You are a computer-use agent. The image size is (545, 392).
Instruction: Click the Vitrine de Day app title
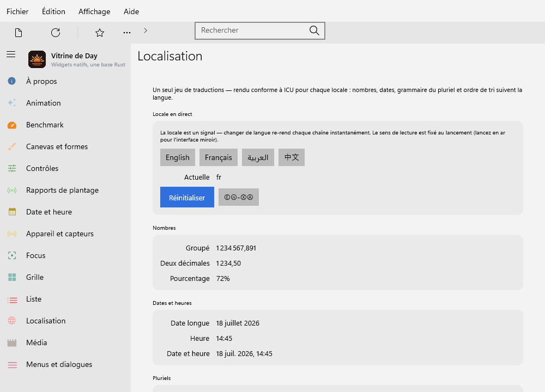(x=74, y=56)
